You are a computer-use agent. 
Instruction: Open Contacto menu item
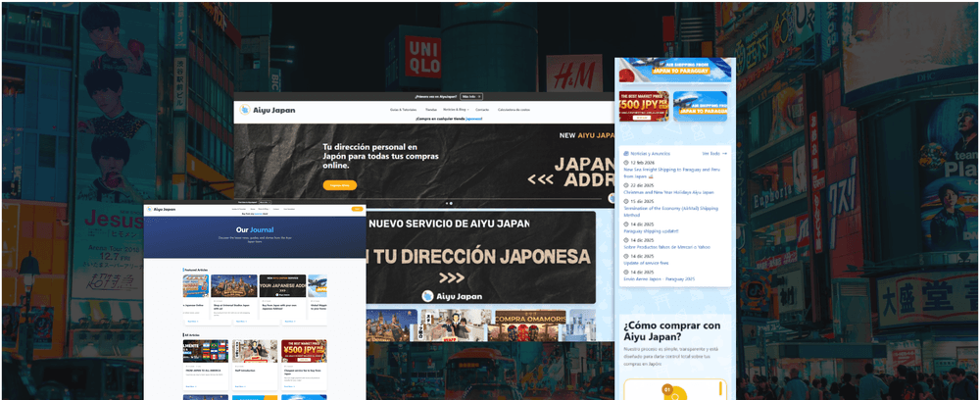(x=482, y=110)
